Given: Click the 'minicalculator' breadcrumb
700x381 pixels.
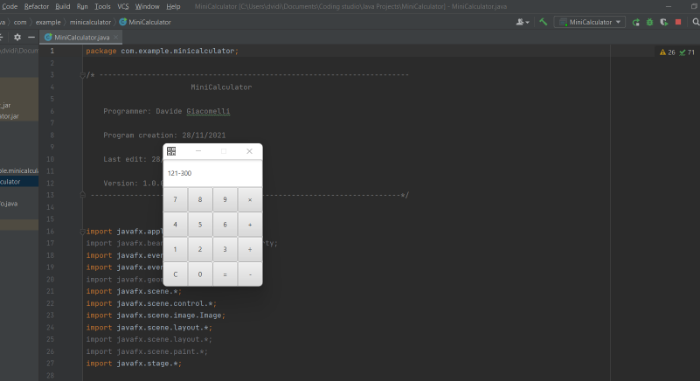Looking at the screenshot, I should 90,22.
